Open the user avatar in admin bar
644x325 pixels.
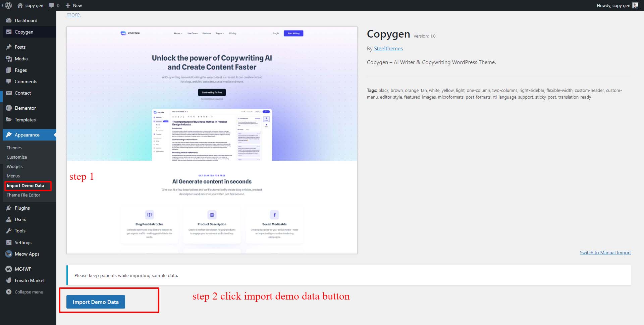[x=635, y=5]
